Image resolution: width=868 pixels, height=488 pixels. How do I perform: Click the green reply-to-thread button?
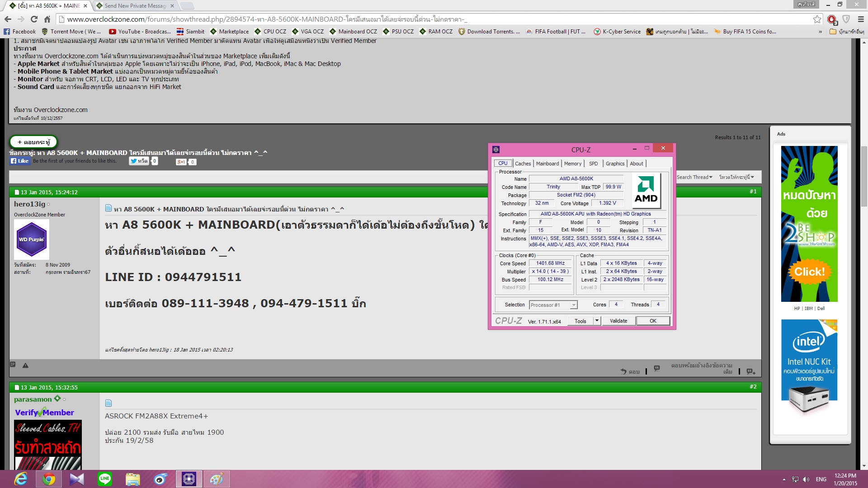(x=33, y=142)
